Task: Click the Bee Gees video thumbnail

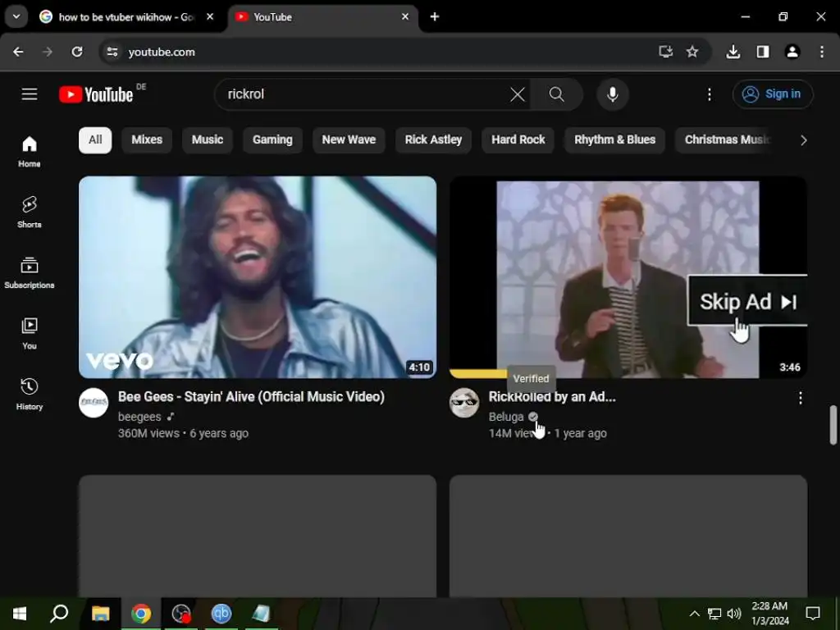Action: 258,277
